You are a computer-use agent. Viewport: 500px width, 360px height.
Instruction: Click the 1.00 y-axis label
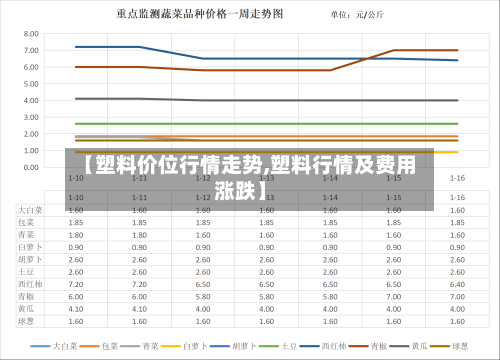pos(31,151)
